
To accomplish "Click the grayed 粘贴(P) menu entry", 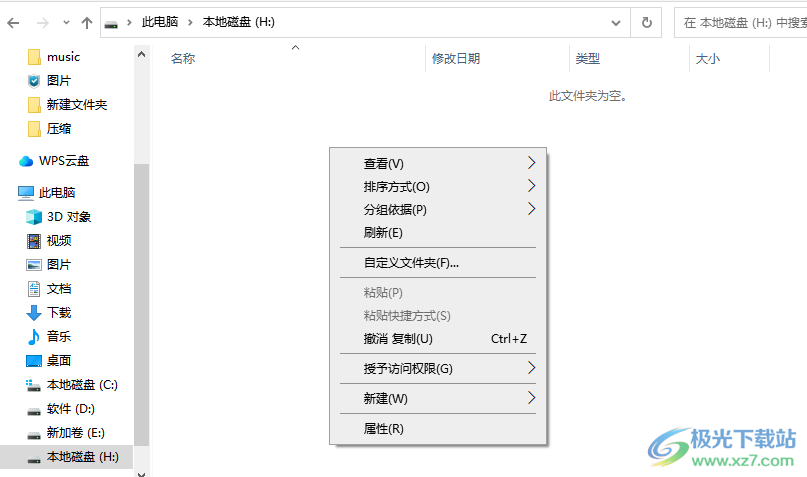I will tap(438, 293).
